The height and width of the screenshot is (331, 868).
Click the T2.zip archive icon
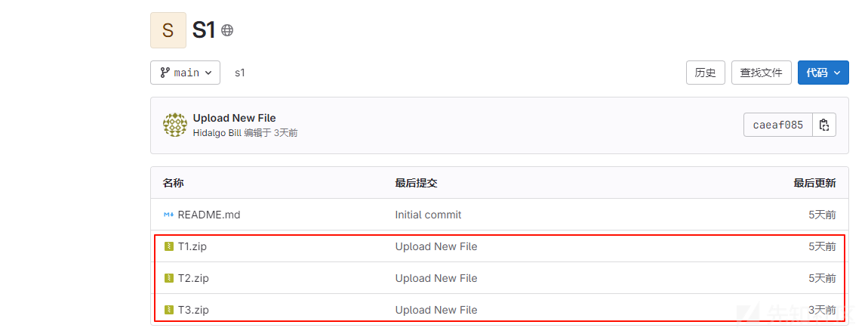pyautogui.click(x=169, y=278)
